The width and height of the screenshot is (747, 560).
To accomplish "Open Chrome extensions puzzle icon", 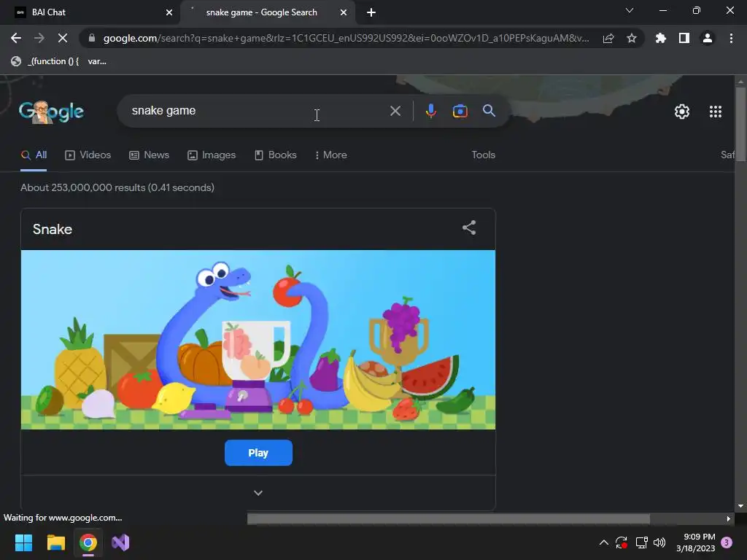I will (661, 38).
